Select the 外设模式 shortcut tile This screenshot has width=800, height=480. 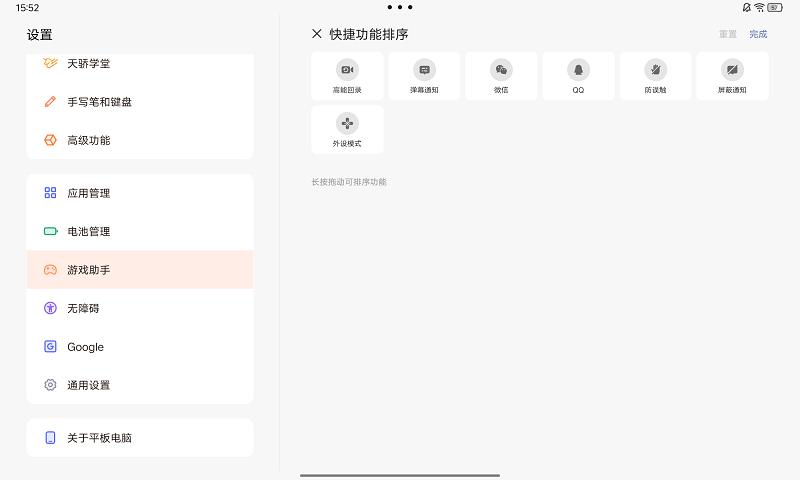point(347,130)
